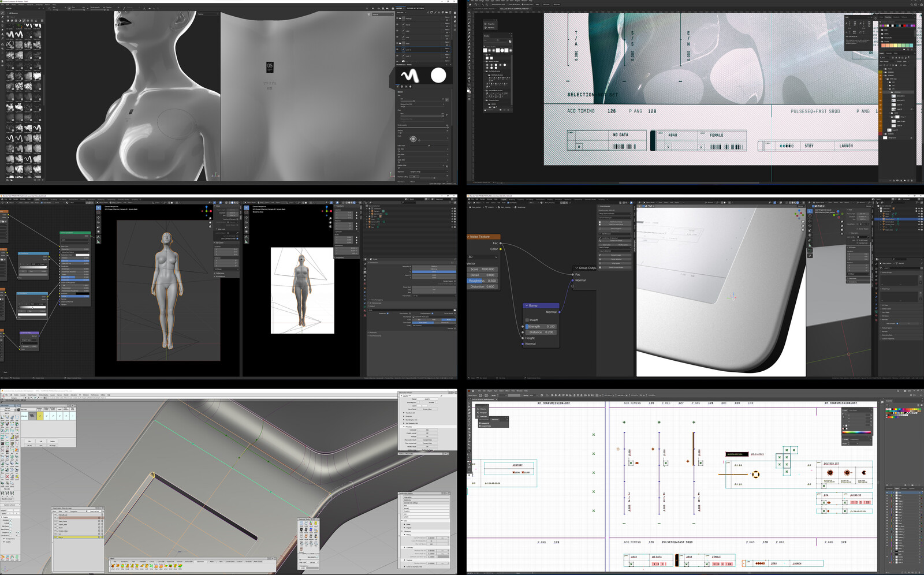Select the Measure tool in Blender device viewport
924x575 pixels.
pyautogui.click(x=810, y=245)
